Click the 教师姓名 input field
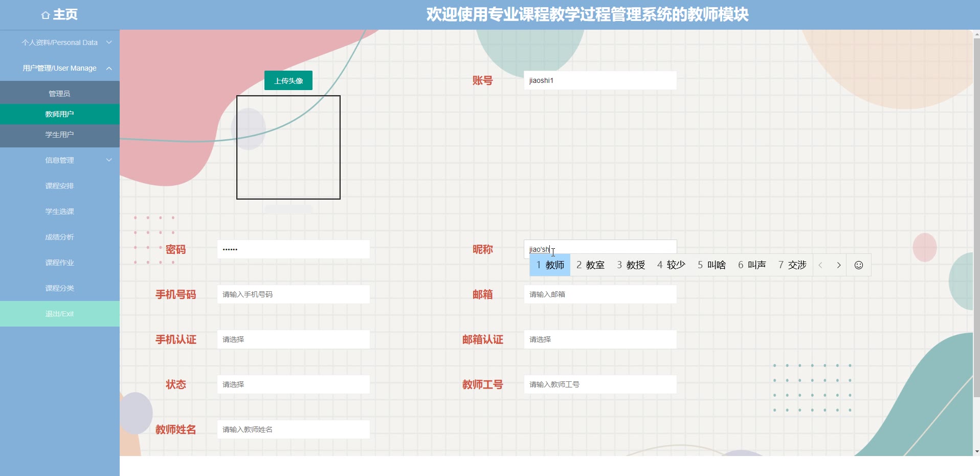The height and width of the screenshot is (476, 980). click(293, 429)
